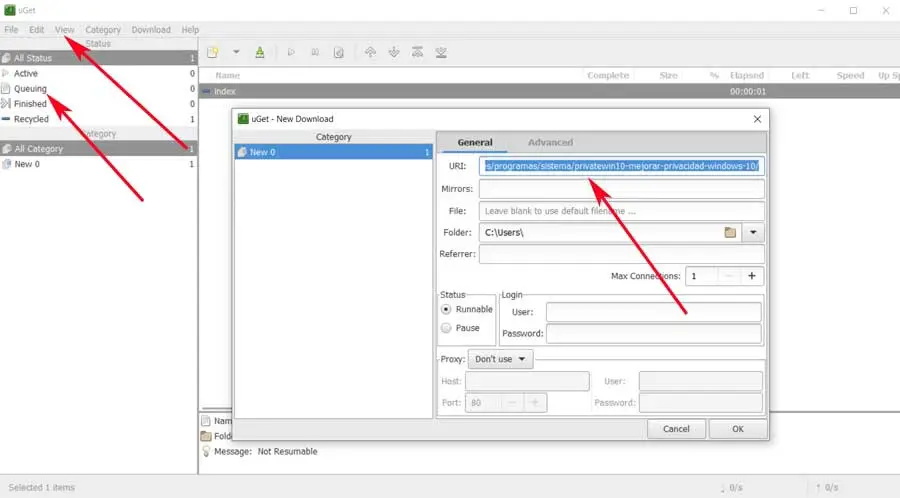Open the Category menu

pos(103,29)
